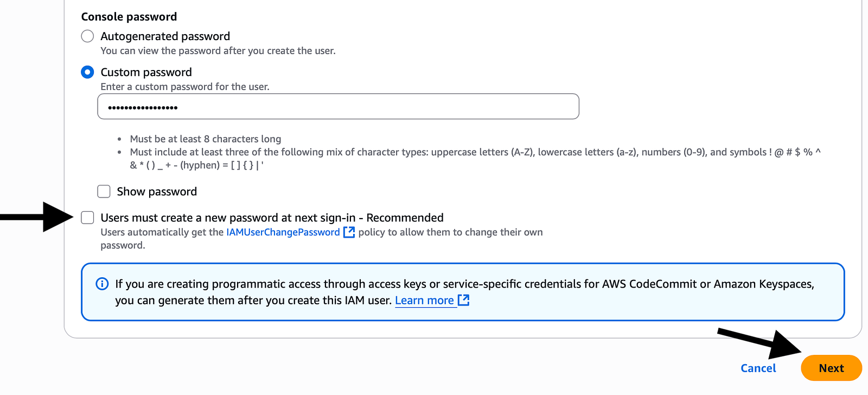
Task: Click the masked password dots in the field
Action: tap(143, 107)
